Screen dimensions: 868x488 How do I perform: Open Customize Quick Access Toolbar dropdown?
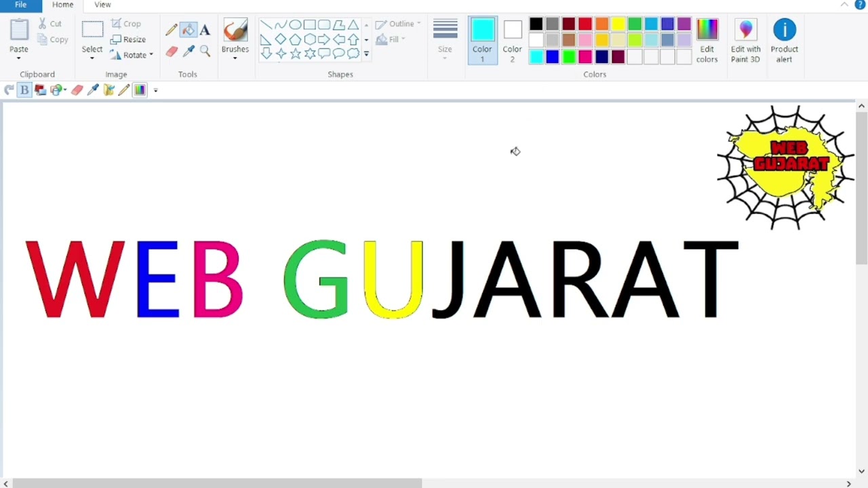pyautogui.click(x=155, y=90)
